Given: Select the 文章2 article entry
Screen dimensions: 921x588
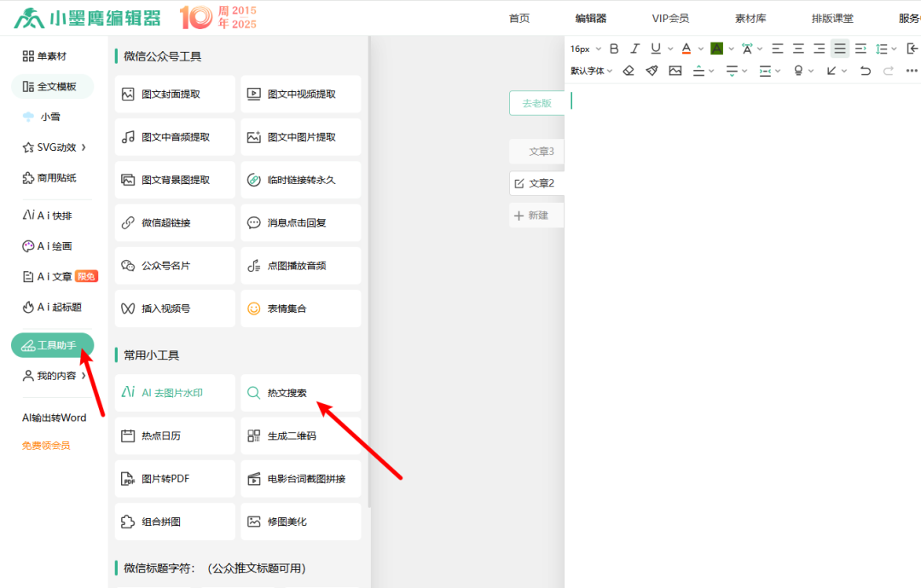Looking at the screenshot, I should point(536,183).
